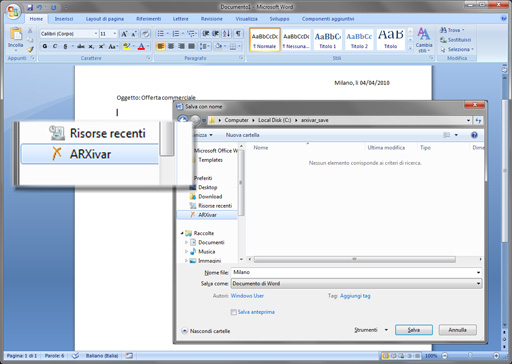512x364 pixels.
Task: Click the numbered list icon
Action: point(176,34)
